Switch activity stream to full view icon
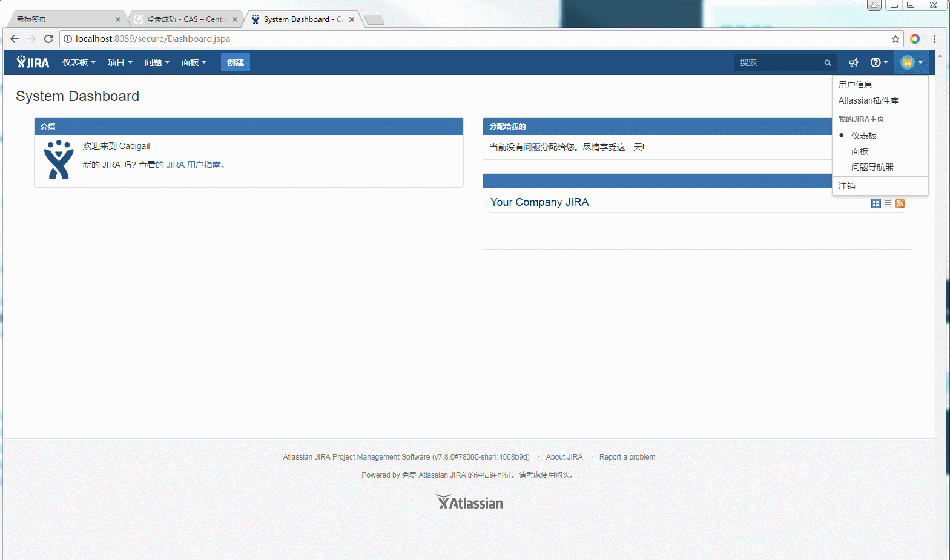 [x=876, y=203]
